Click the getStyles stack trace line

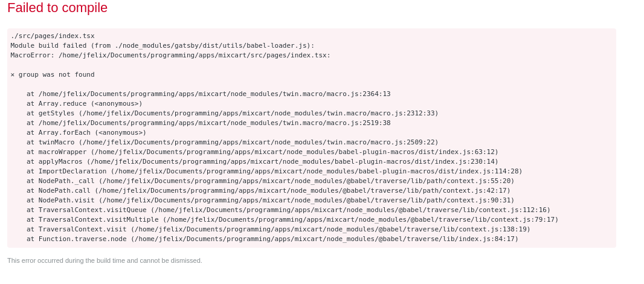point(233,114)
